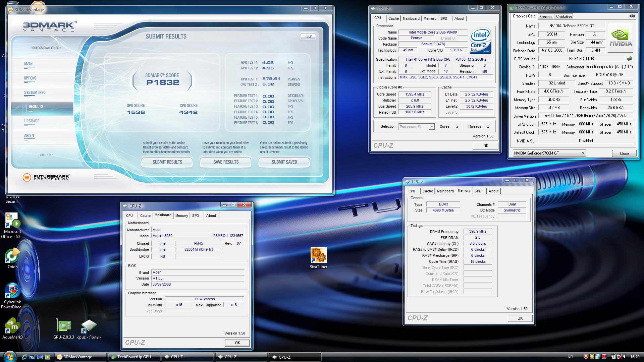Click the BIOS version save chip icon in GPU-Z
This screenshot has height=362, width=644.
(630, 59)
